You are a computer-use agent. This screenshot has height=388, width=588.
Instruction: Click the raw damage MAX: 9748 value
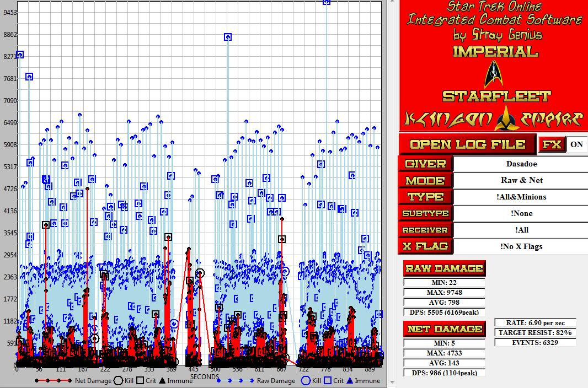coord(445,292)
